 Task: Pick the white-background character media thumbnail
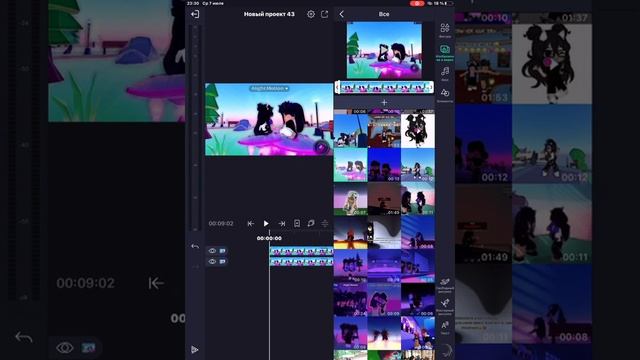tap(418, 131)
